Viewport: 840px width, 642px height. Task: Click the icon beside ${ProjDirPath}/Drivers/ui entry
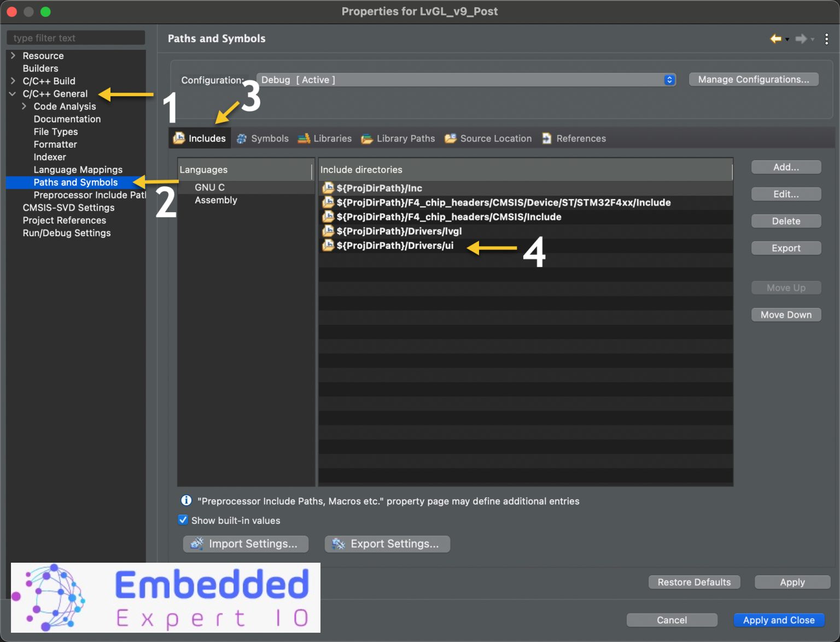(328, 246)
